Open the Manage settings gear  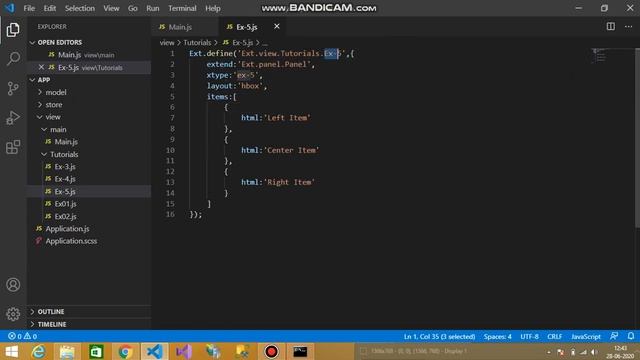coord(13,314)
